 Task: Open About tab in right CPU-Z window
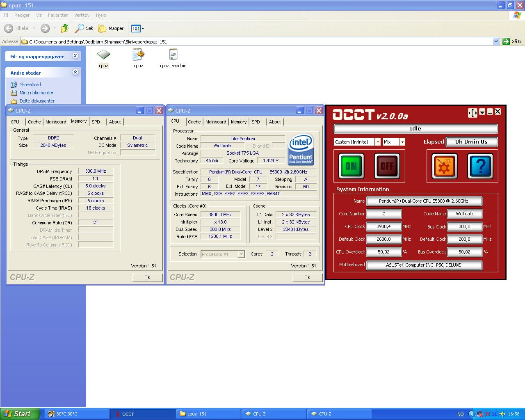click(x=275, y=122)
